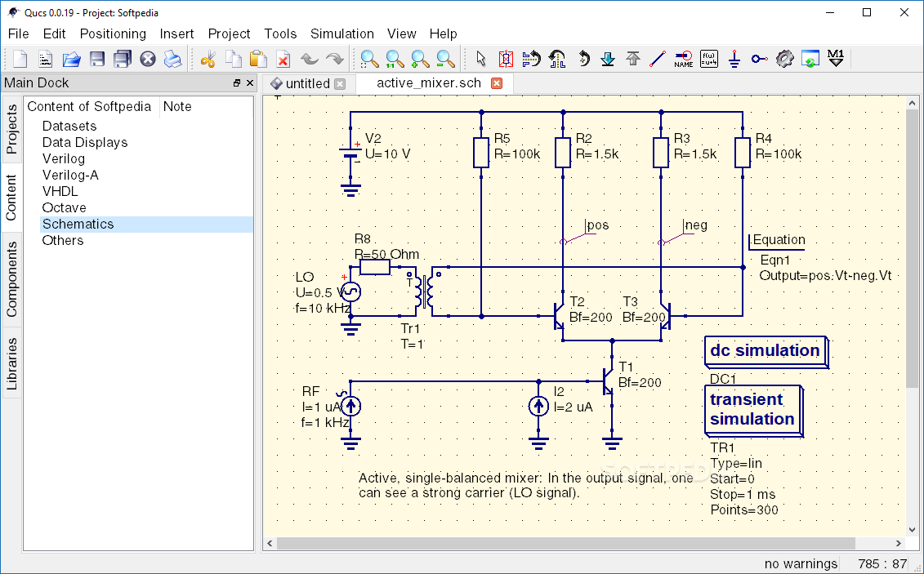Click the wire label NAME tool
The height and width of the screenshot is (574, 924).
(x=684, y=59)
